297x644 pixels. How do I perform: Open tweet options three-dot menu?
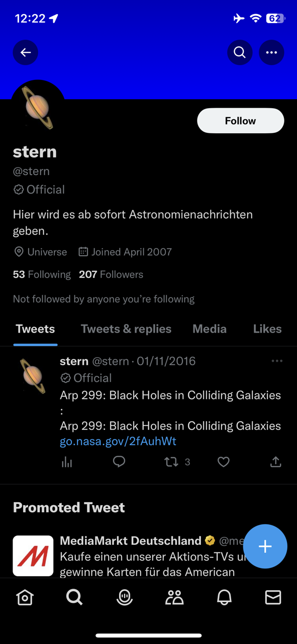(277, 361)
